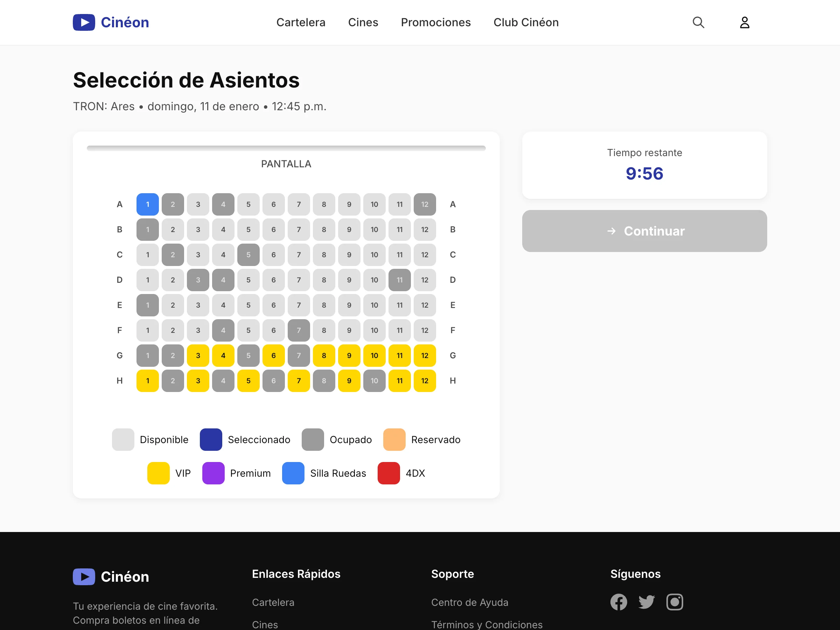840x630 pixels.
Task: Click the Disponible legend swatch
Action: pyautogui.click(x=122, y=439)
